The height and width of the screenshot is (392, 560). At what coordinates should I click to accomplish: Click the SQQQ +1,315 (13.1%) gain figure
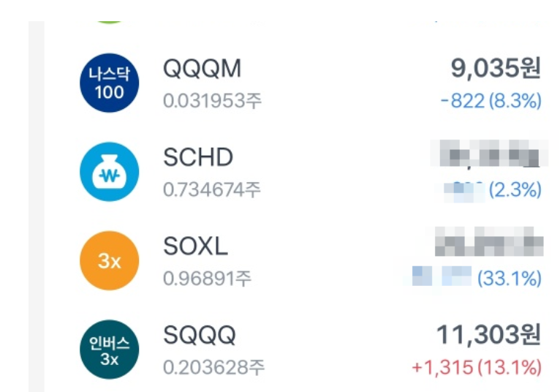[477, 368]
